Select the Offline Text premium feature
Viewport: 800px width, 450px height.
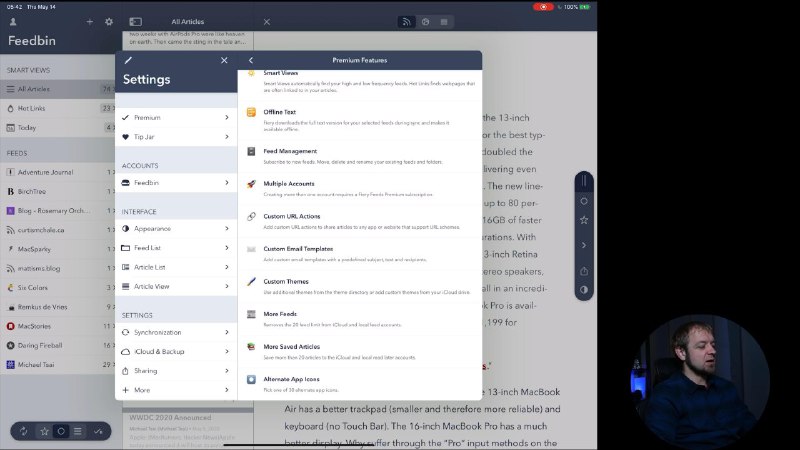360,116
